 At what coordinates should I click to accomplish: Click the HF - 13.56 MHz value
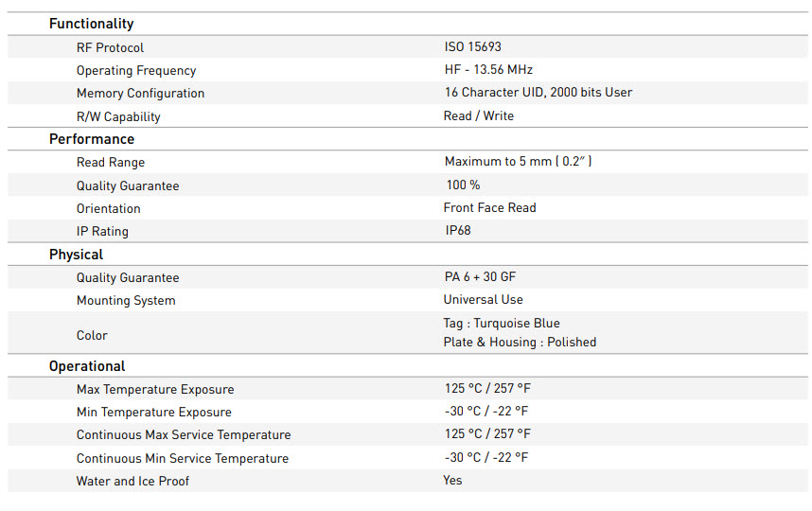[488, 69]
